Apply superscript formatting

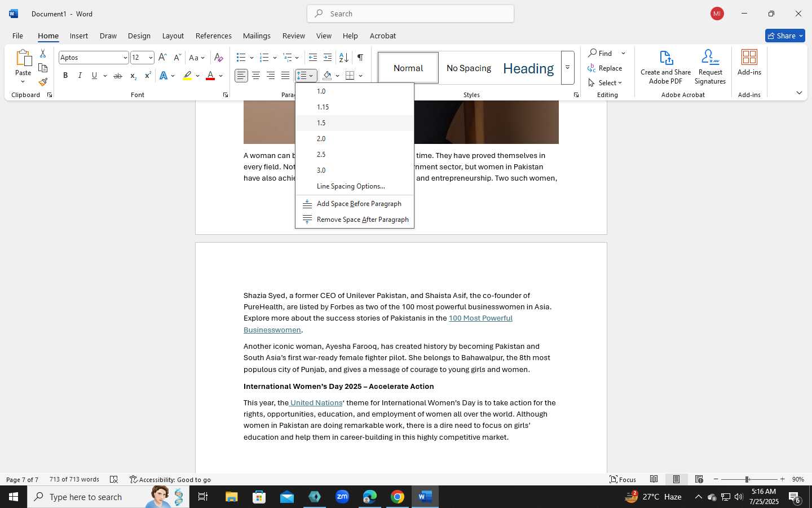point(148,76)
